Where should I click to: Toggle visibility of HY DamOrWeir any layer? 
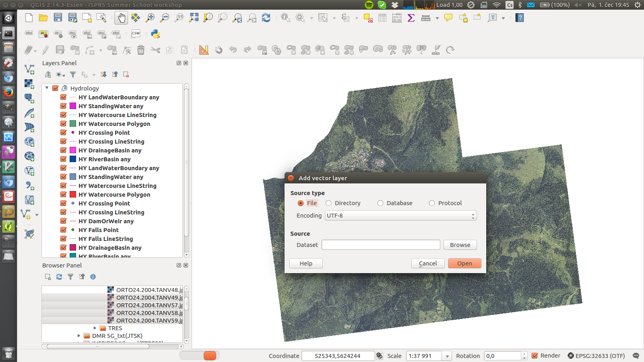coord(64,221)
